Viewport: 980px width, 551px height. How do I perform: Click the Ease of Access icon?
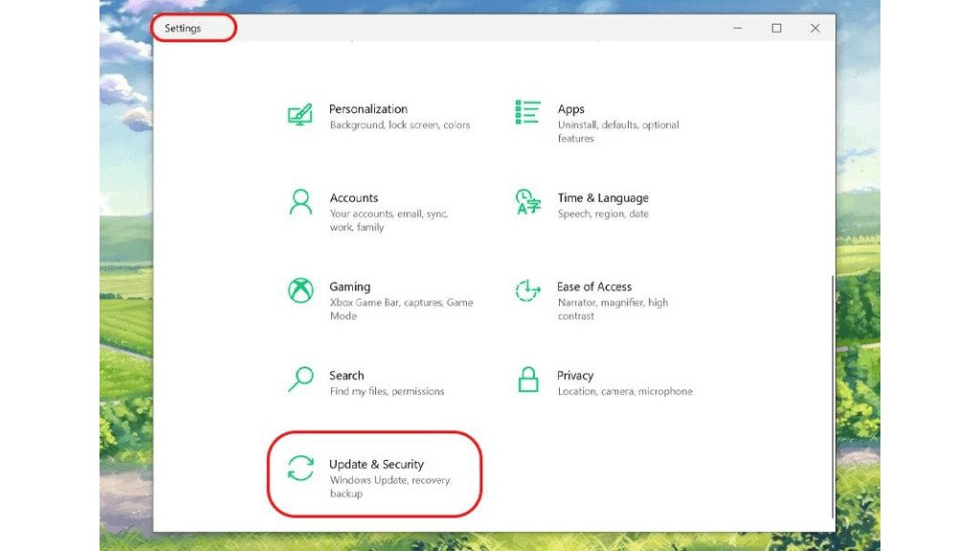coord(526,291)
